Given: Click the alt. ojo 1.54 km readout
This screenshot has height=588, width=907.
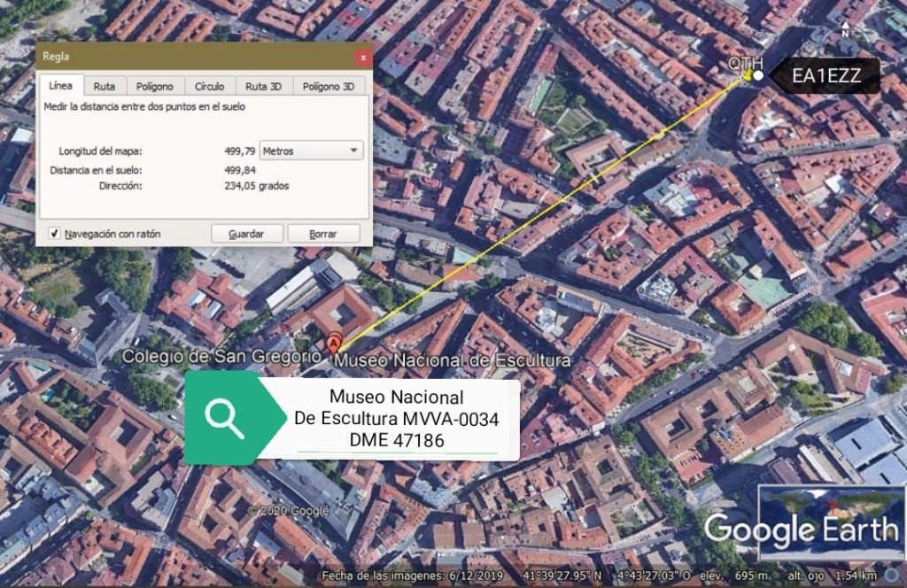Looking at the screenshot, I should tap(832, 576).
